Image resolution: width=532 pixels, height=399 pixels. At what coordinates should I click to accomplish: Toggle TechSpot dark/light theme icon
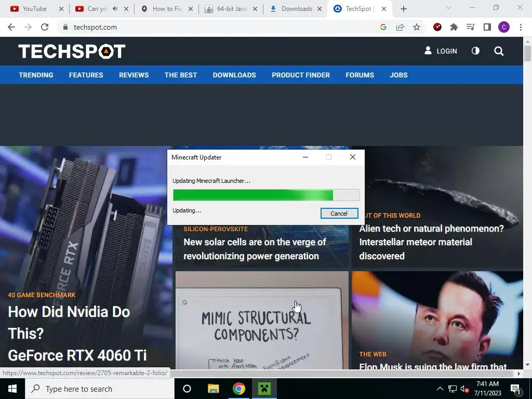pyautogui.click(x=476, y=51)
